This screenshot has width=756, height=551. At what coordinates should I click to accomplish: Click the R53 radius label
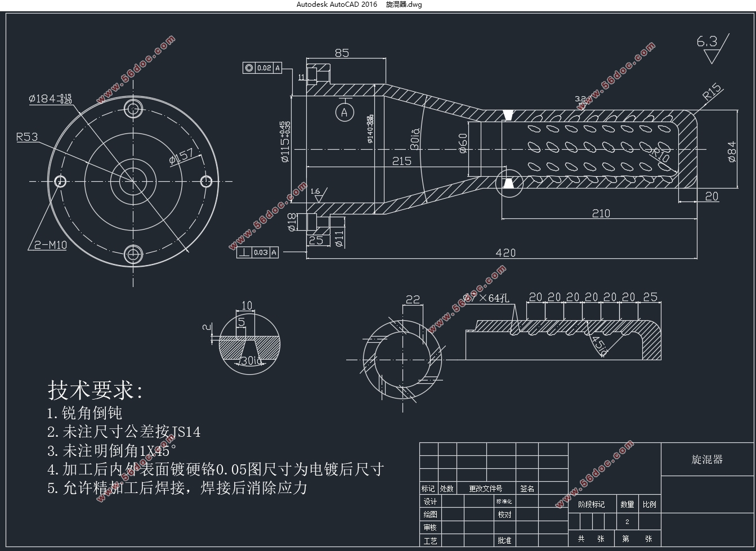(x=27, y=137)
